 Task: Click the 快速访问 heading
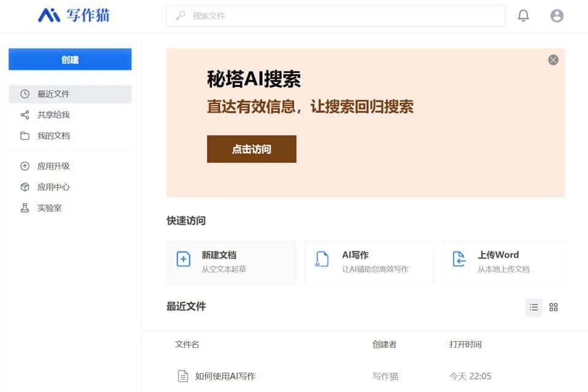[186, 221]
